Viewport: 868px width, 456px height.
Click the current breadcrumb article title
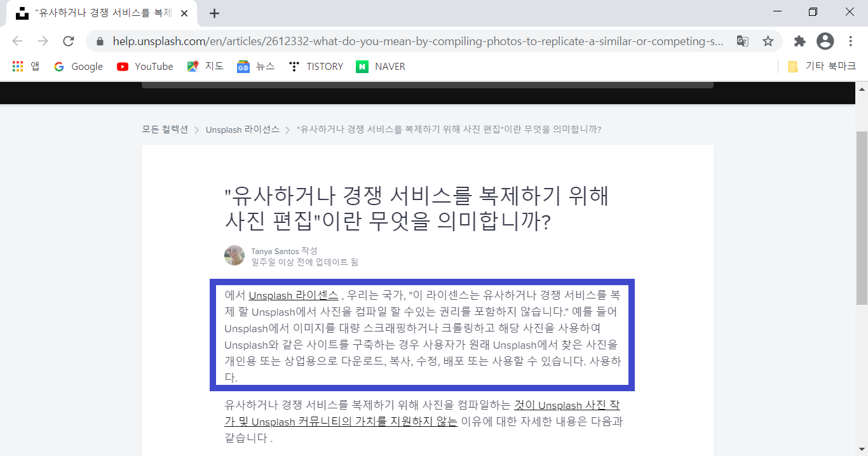click(x=449, y=130)
